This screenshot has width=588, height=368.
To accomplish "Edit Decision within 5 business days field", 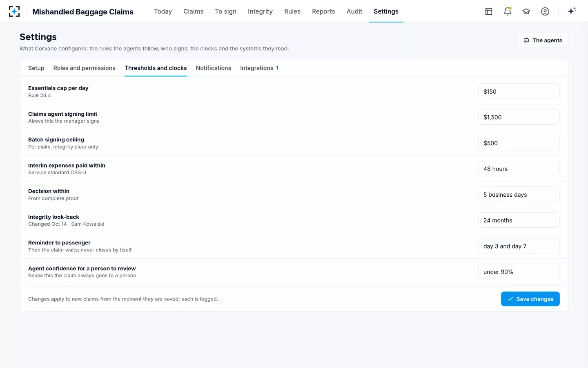I will [x=519, y=195].
